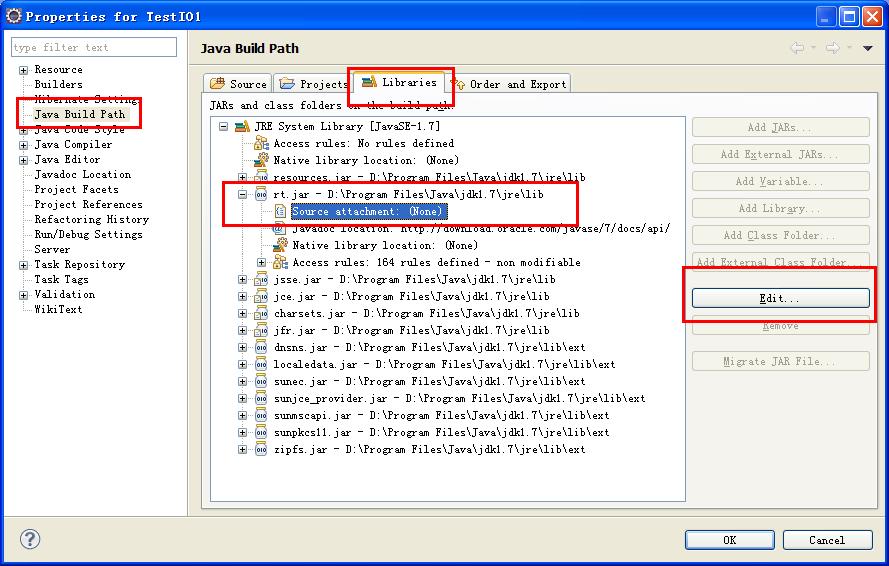889x566 pixels.
Task: Select the Server entry
Action: 52,249
